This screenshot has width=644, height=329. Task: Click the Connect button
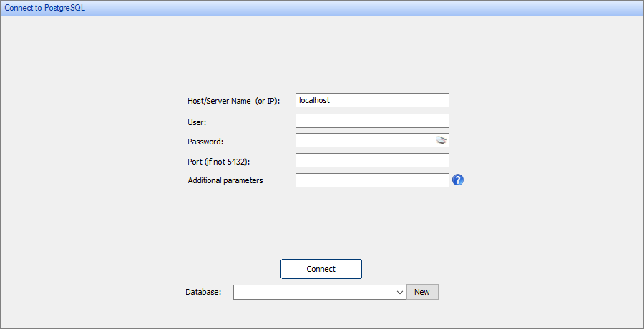click(x=321, y=269)
